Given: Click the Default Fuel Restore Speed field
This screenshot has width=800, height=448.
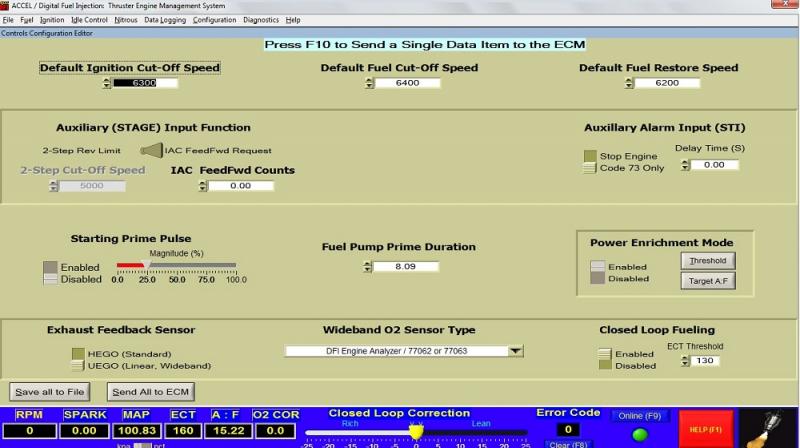Looking at the screenshot, I should pyautogui.click(x=666, y=83).
